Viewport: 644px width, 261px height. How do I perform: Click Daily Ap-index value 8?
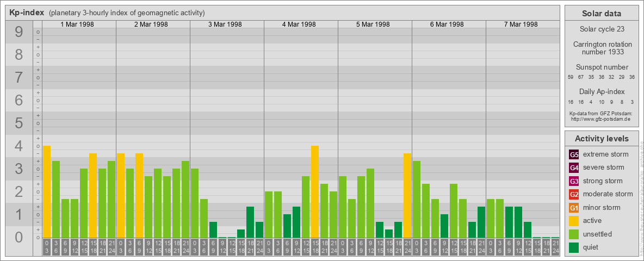[622, 102]
